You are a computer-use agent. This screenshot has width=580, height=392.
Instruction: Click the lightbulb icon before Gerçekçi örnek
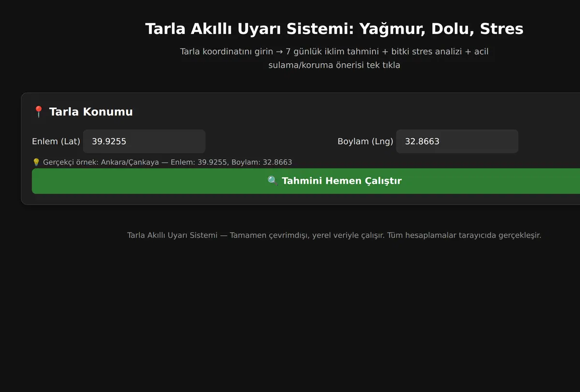36,162
